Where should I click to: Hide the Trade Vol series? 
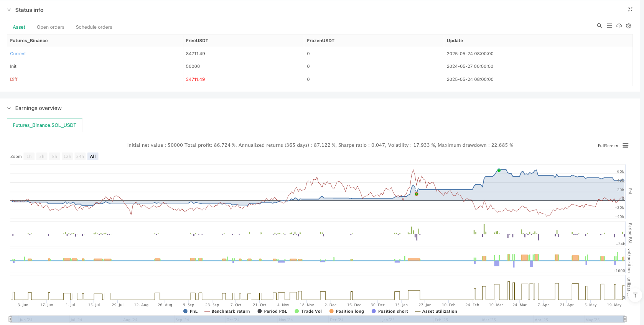[308, 311]
